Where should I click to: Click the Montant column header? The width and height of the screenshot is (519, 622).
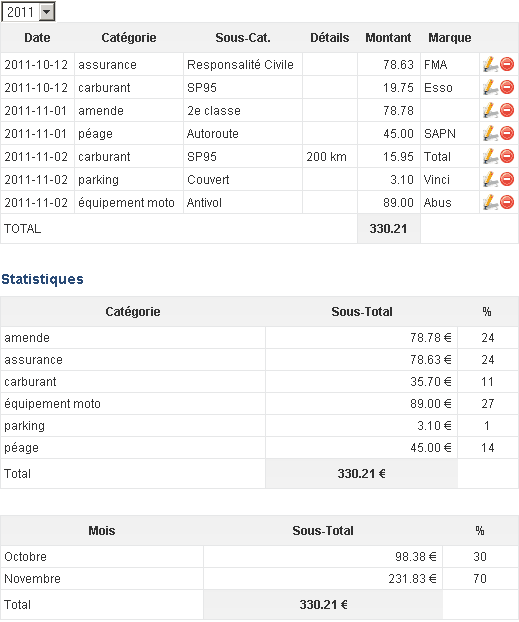pyautogui.click(x=388, y=38)
